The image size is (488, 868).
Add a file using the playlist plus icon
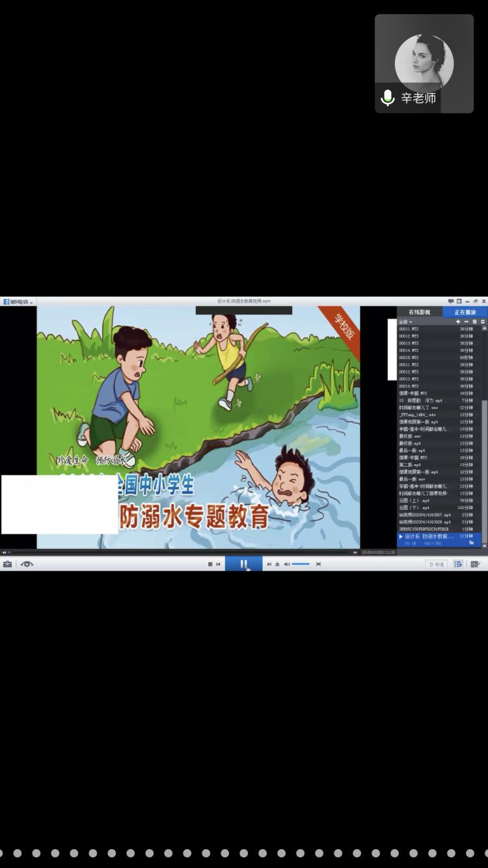tap(458, 322)
